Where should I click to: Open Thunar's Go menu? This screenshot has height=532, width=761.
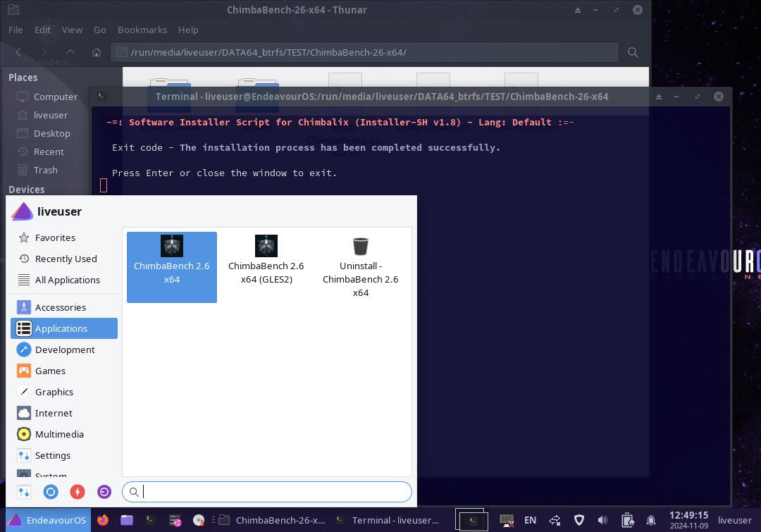[99, 30]
